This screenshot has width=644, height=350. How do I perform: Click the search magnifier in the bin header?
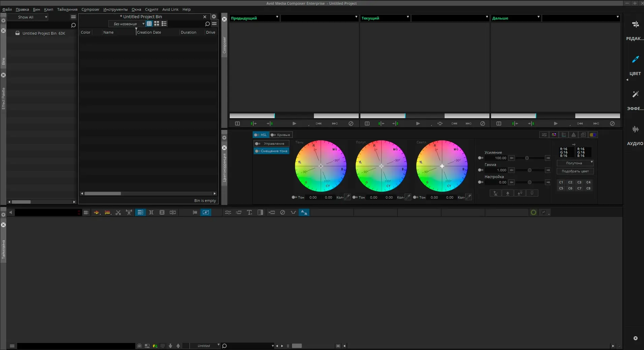[207, 24]
